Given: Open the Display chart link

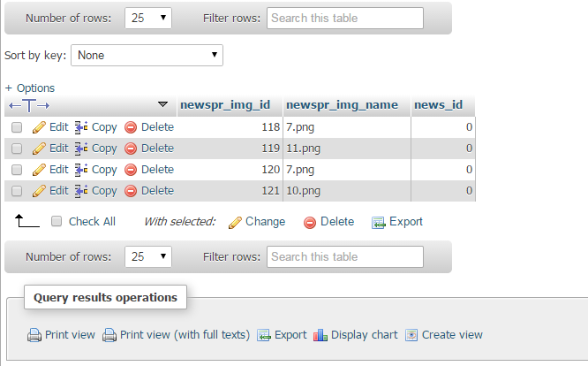Looking at the screenshot, I should pos(364,335).
